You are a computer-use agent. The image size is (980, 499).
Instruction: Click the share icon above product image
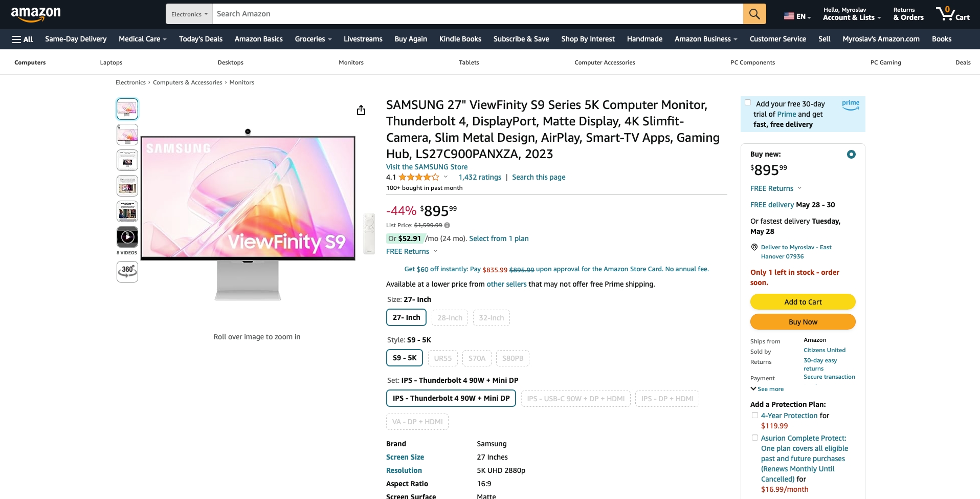click(361, 110)
